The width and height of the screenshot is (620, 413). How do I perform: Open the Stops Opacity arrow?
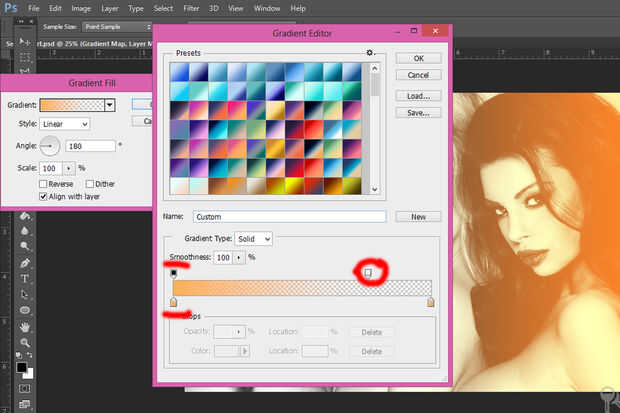coord(239,332)
